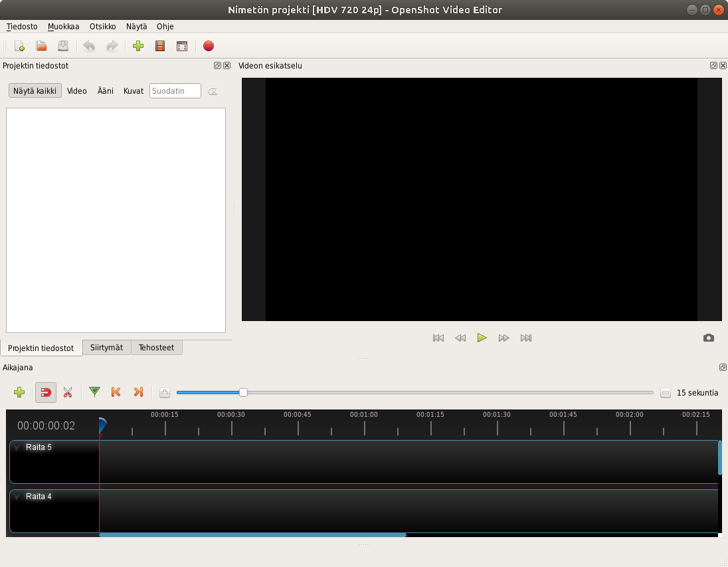Expand the Raita 5 track arrow
Viewport: 728px width, 567px height.
tap(17, 447)
